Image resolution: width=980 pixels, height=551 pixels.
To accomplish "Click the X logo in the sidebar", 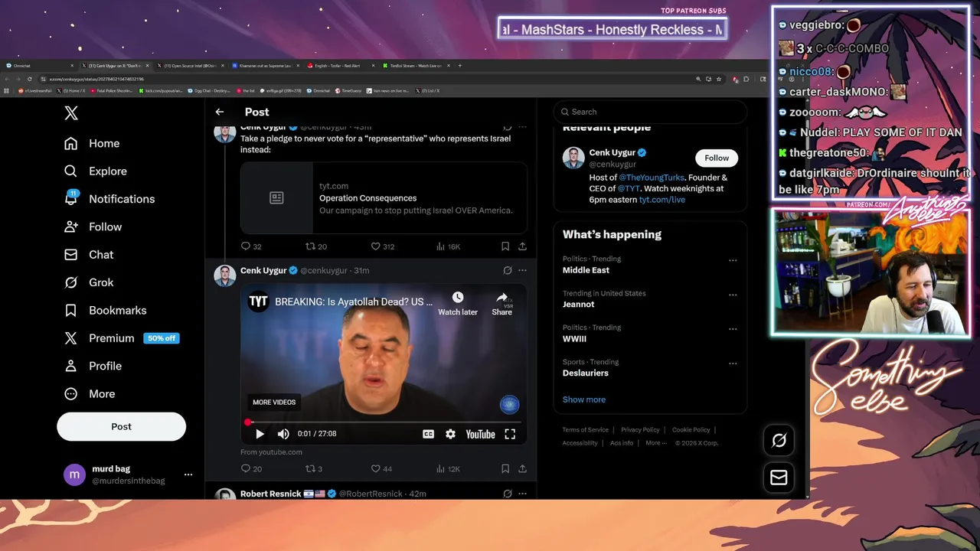I will click(71, 113).
